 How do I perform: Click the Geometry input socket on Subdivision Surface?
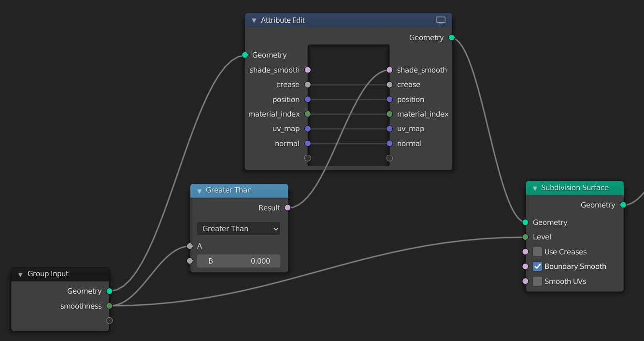point(525,222)
